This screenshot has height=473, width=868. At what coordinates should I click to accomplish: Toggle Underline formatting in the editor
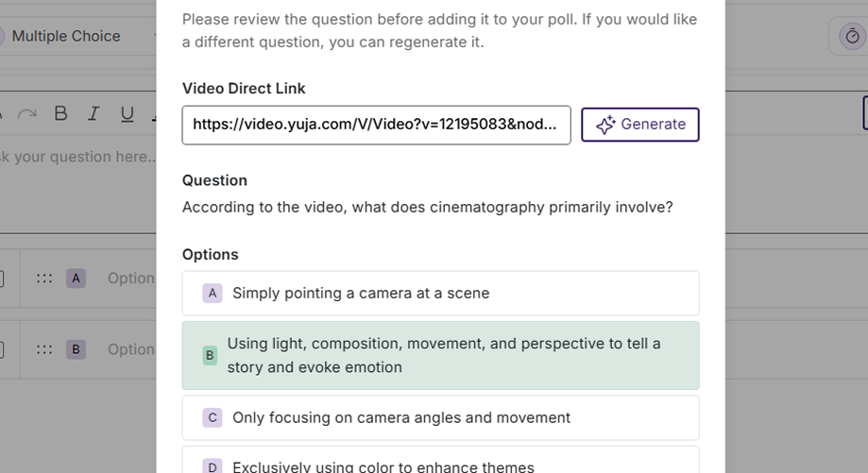[127, 114]
